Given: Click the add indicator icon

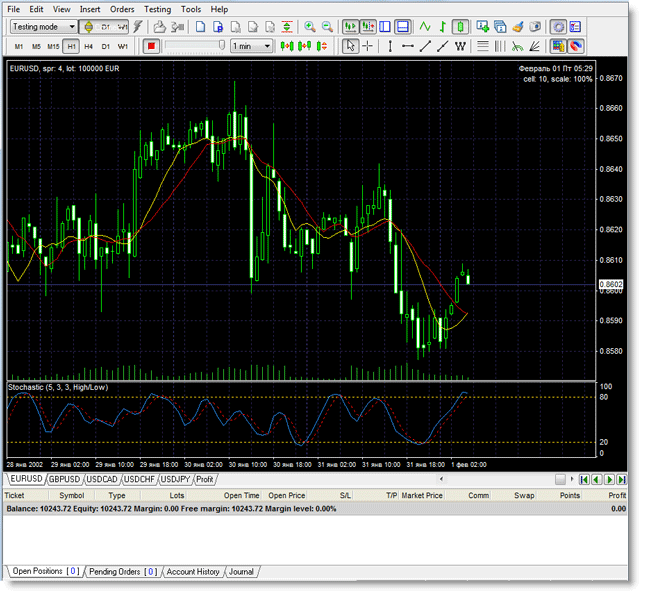Looking at the screenshot, I should 483,27.
